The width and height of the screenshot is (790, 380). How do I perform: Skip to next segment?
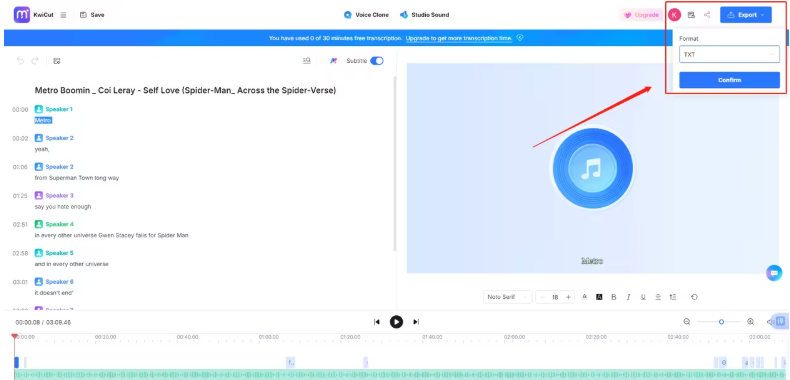(416, 322)
